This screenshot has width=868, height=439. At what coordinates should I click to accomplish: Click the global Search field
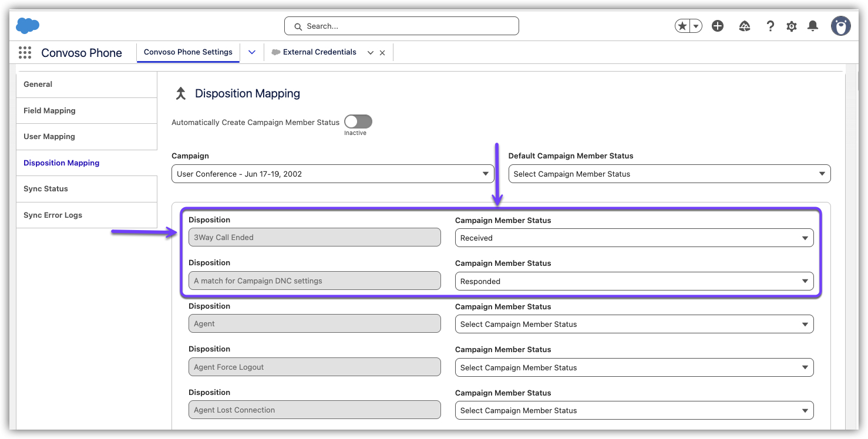[x=402, y=26]
